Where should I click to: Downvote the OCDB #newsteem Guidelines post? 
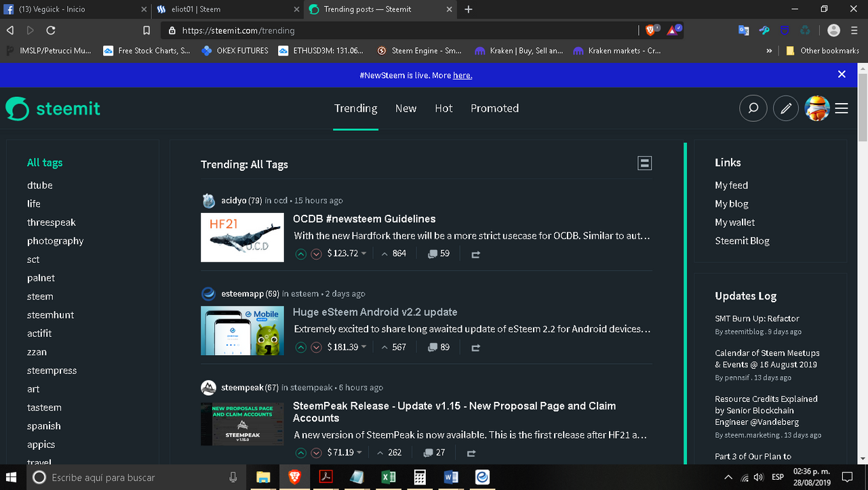click(316, 254)
